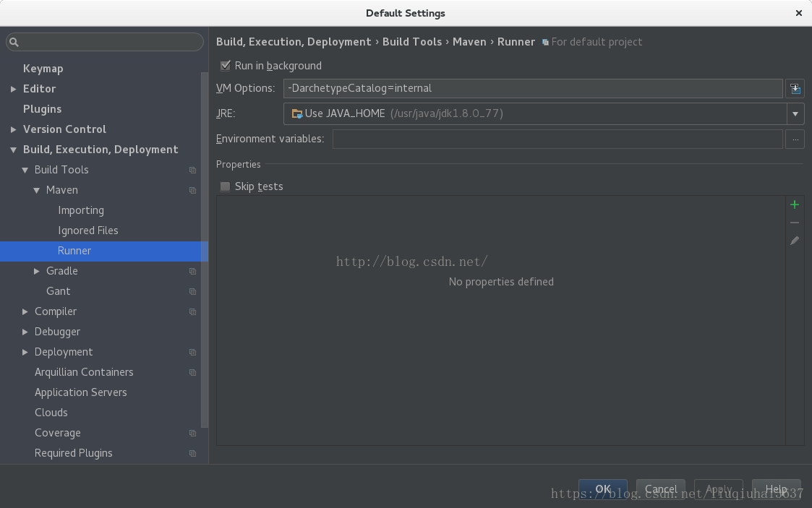Expand the Editor settings section
812x508 pixels.
pos(14,89)
